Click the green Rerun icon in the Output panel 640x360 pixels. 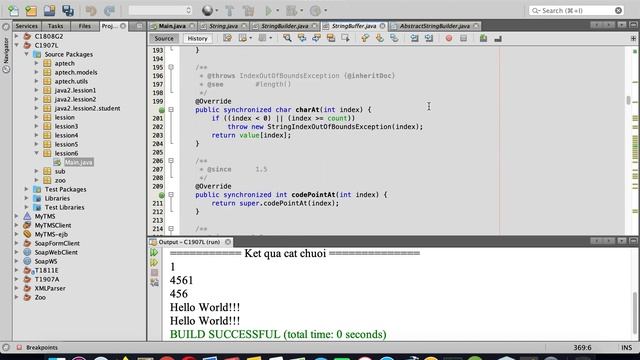[154, 253]
